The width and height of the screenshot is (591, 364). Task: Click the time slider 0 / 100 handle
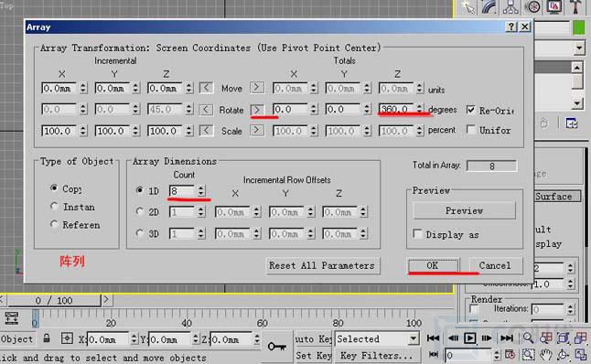pyautogui.click(x=54, y=300)
